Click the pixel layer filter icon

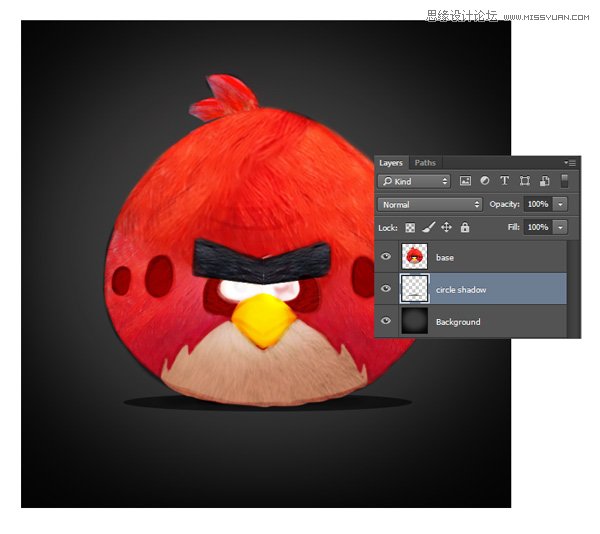pyautogui.click(x=465, y=181)
